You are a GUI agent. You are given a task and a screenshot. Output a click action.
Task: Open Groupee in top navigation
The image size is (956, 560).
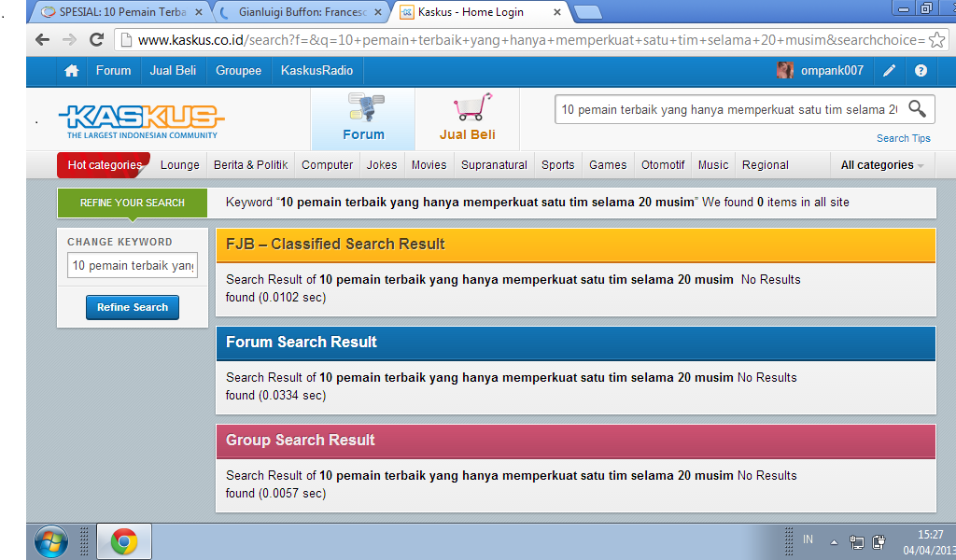click(x=238, y=71)
